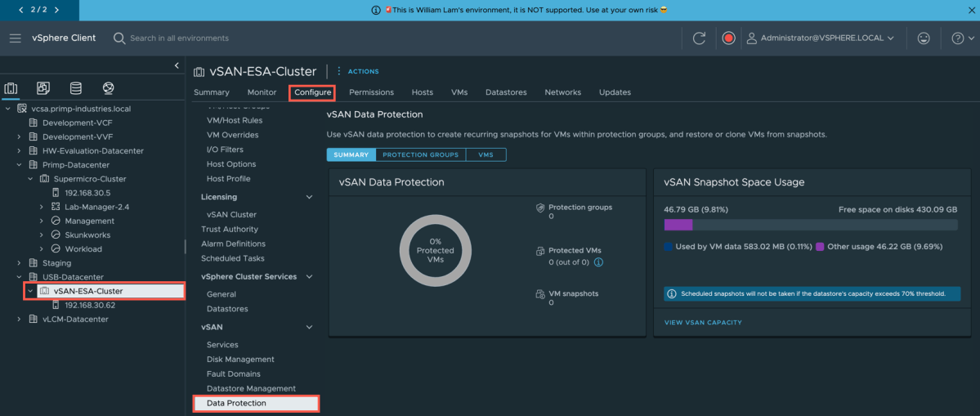
Task: Switch to the Monitor tab
Action: tap(262, 92)
